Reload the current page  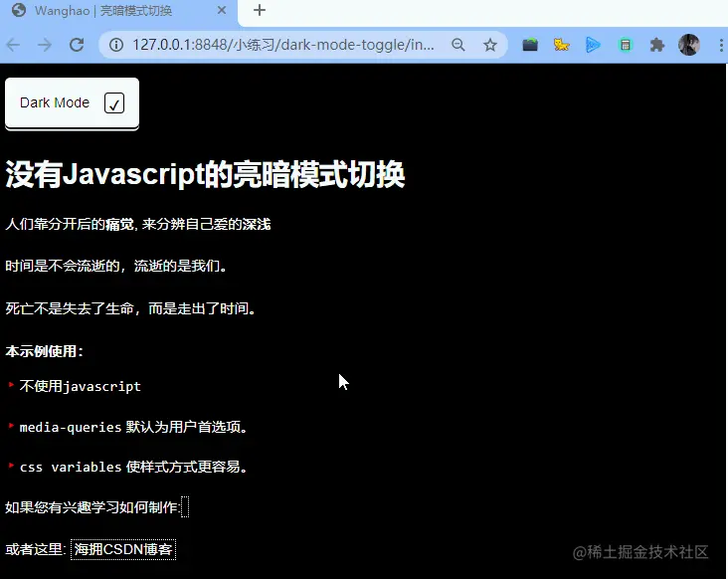pyautogui.click(x=77, y=45)
